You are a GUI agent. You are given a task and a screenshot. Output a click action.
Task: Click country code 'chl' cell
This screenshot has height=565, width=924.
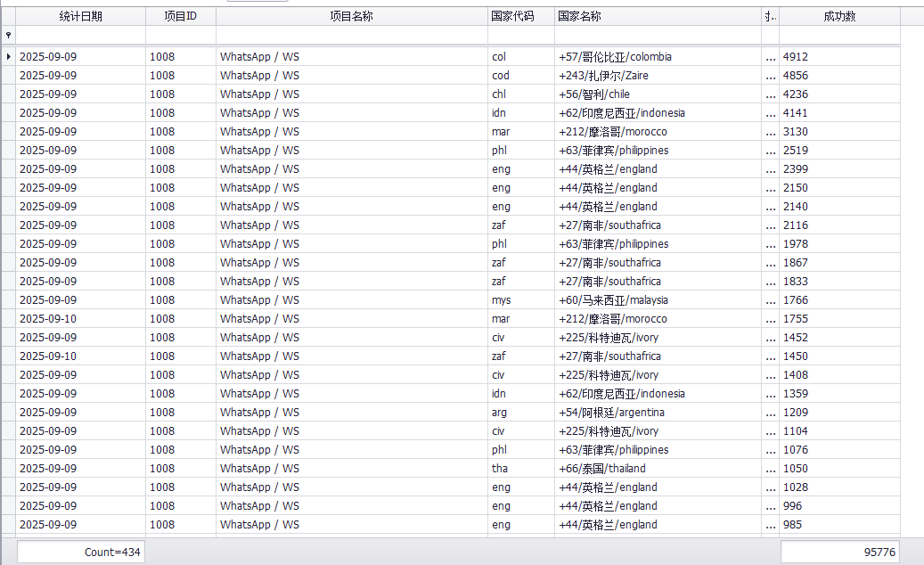click(x=521, y=94)
